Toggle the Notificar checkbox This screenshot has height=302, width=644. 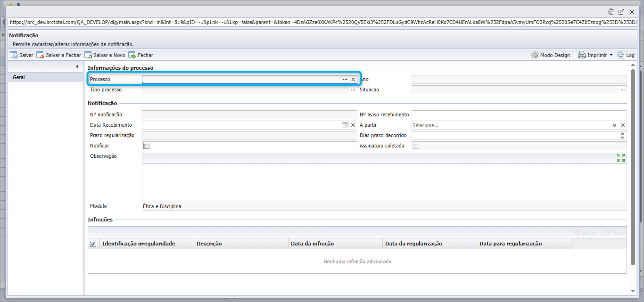click(x=146, y=146)
